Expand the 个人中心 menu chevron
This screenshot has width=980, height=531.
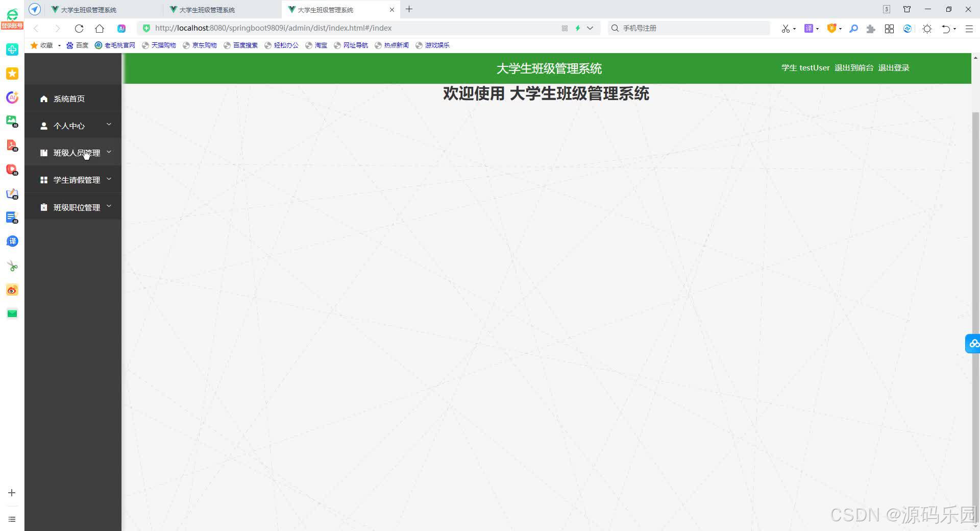[x=108, y=124]
